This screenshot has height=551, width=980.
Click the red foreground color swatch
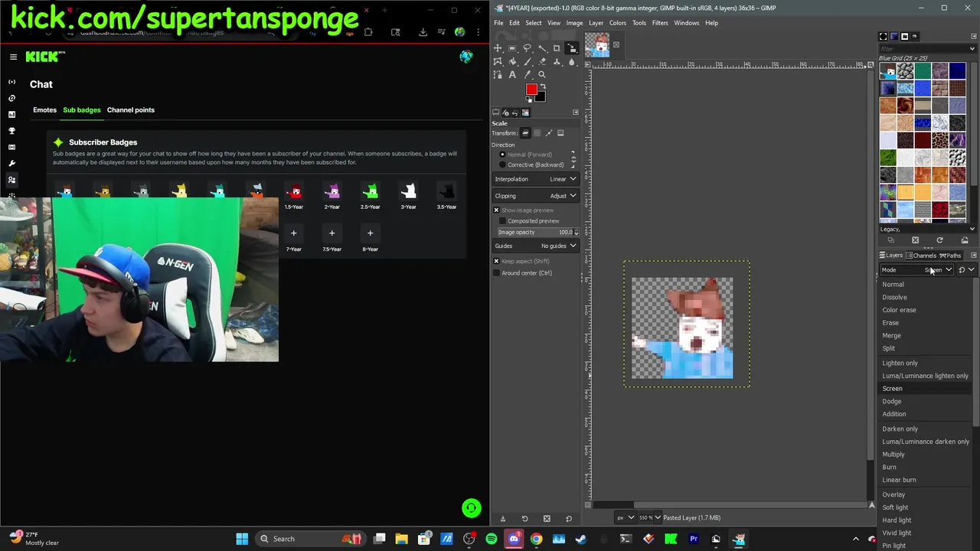[531, 90]
